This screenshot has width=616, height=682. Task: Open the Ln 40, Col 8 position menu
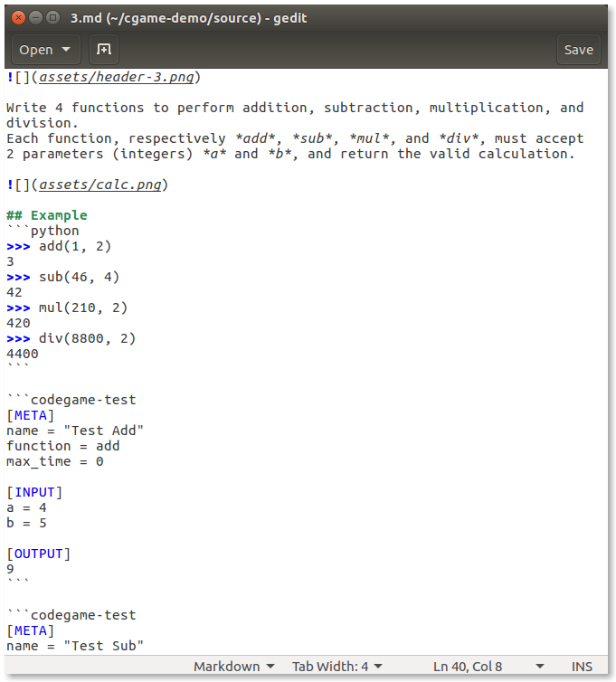coord(488,667)
